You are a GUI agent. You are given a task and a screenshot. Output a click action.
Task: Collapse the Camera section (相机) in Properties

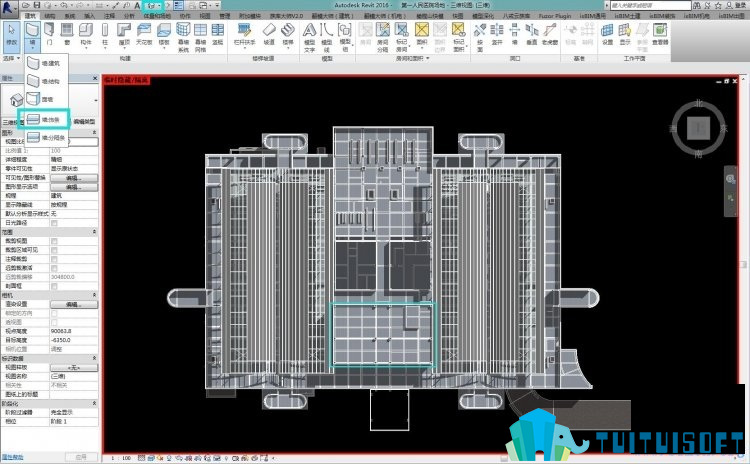(94, 295)
